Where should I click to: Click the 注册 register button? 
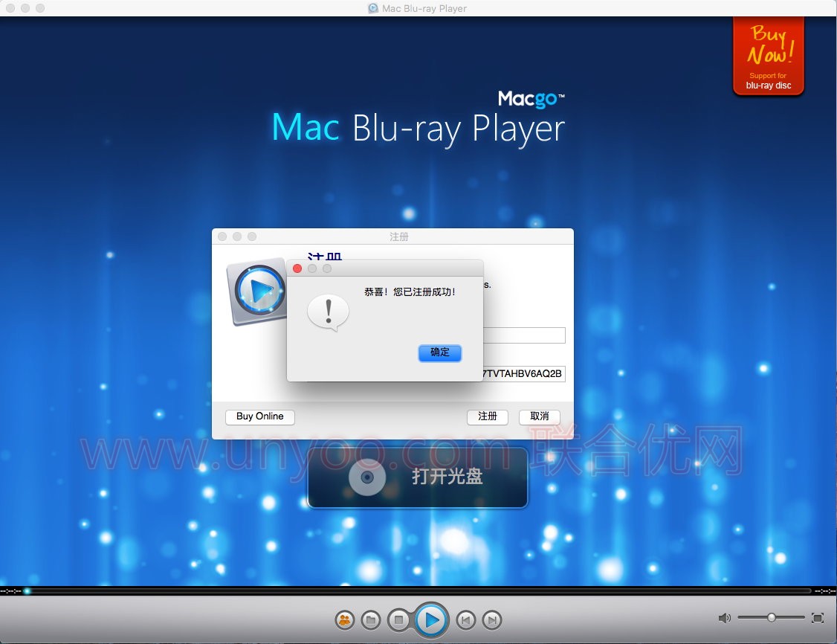click(488, 416)
